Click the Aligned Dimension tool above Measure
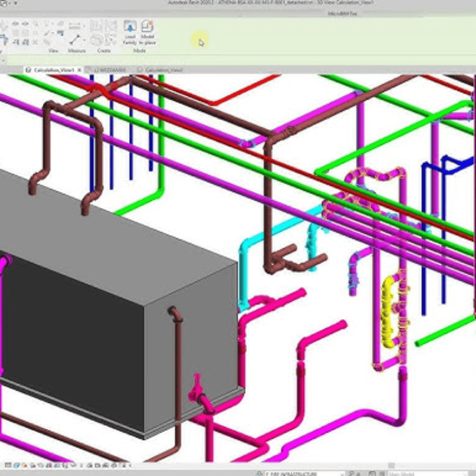This screenshot has width=476, height=476. click(75, 26)
